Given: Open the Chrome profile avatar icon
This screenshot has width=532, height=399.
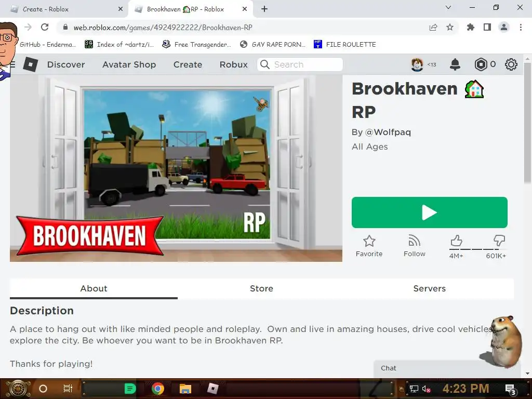Looking at the screenshot, I should 504,27.
